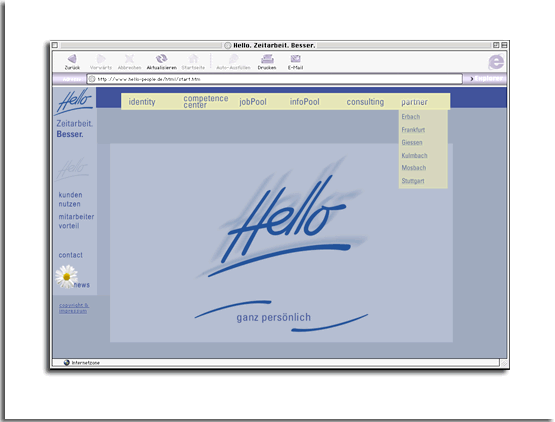Click the E-Mail envelope icon
Viewport: 555px width, 422px height.
[x=296, y=59]
